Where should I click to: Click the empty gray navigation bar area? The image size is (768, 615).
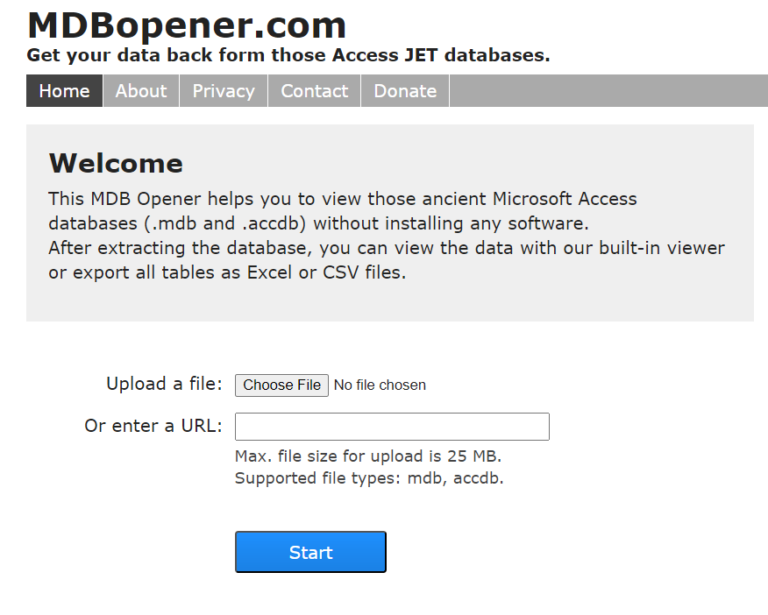click(x=609, y=91)
